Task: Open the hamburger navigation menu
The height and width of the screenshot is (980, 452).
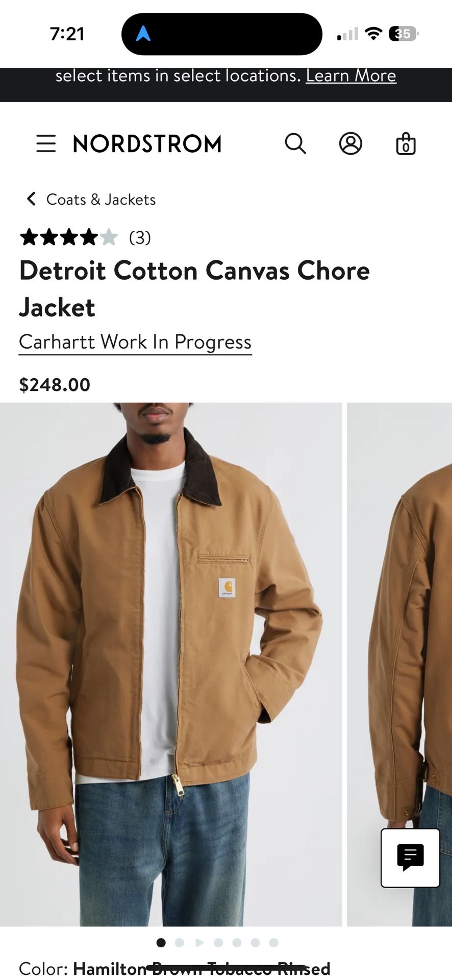Action: (46, 143)
